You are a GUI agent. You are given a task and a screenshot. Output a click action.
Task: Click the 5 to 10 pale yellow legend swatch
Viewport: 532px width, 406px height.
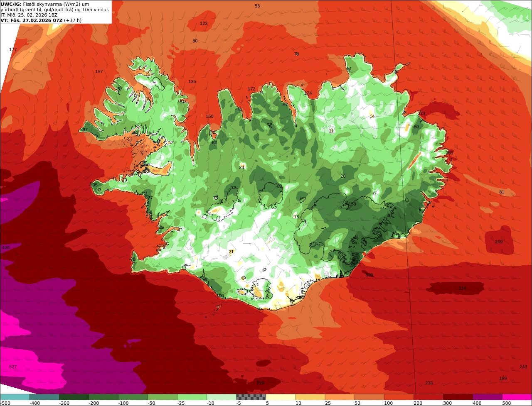(x=281, y=397)
